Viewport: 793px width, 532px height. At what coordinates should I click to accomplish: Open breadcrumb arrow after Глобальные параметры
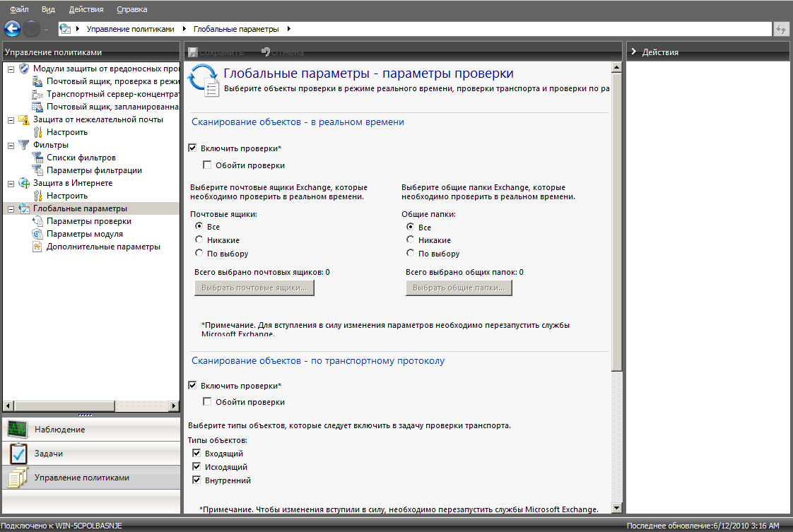289,29
